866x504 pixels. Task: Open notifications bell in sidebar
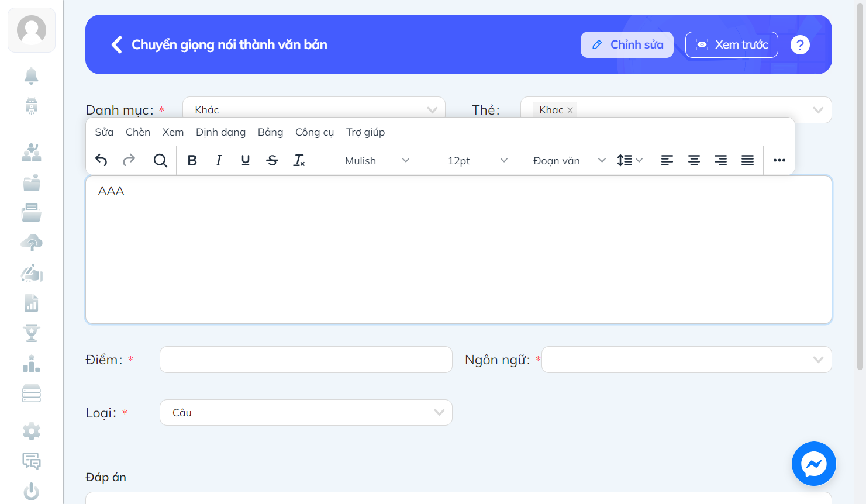click(x=32, y=75)
